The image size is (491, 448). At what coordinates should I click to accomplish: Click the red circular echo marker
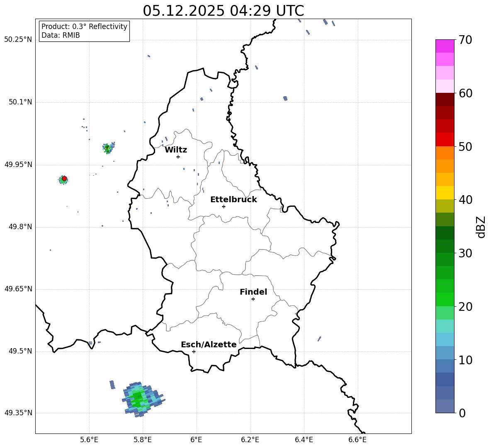[x=64, y=179]
